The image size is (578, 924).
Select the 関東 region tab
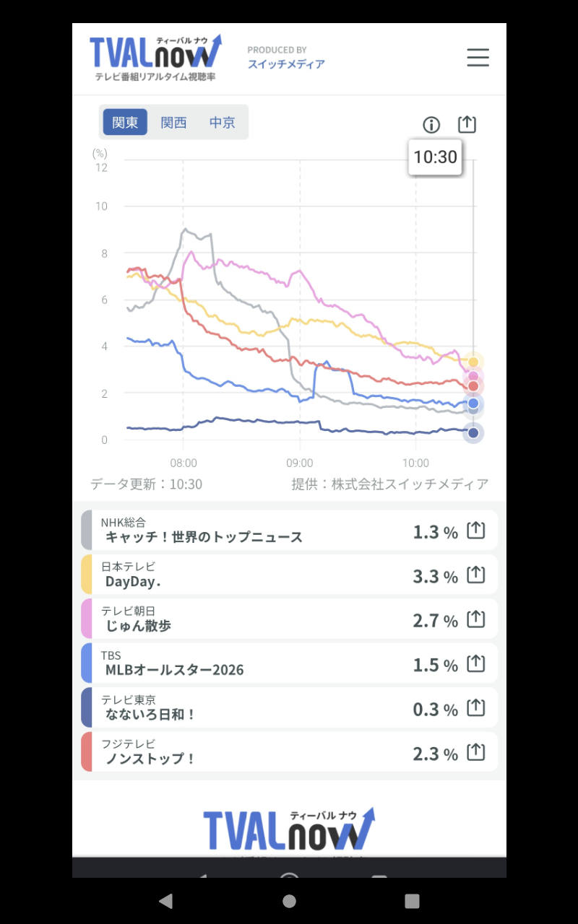[x=125, y=122]
